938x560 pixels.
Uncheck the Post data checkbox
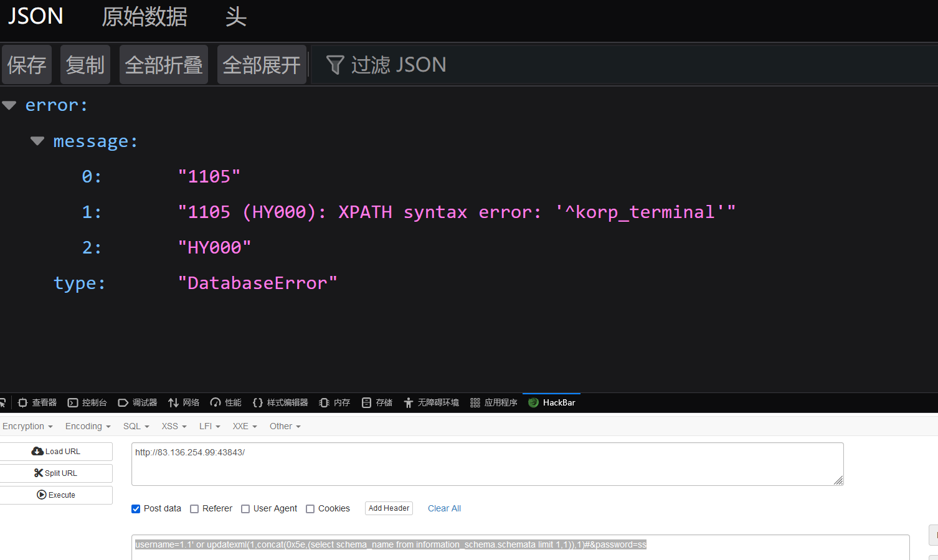[136, 509]
